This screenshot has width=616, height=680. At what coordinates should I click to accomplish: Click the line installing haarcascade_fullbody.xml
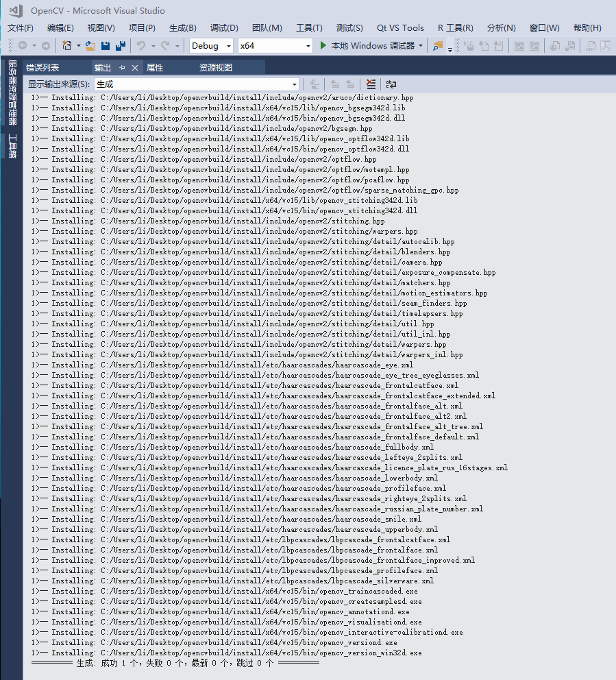[x=233, y=447]
